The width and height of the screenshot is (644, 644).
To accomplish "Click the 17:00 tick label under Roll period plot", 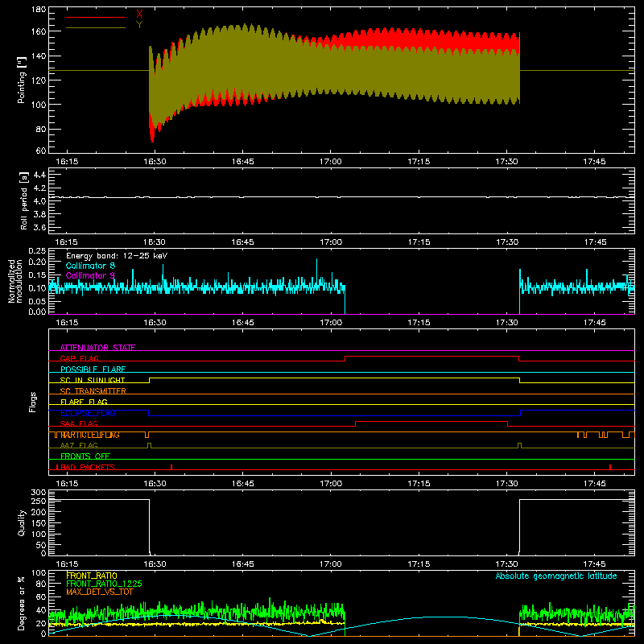I will [x=331, y=242].
